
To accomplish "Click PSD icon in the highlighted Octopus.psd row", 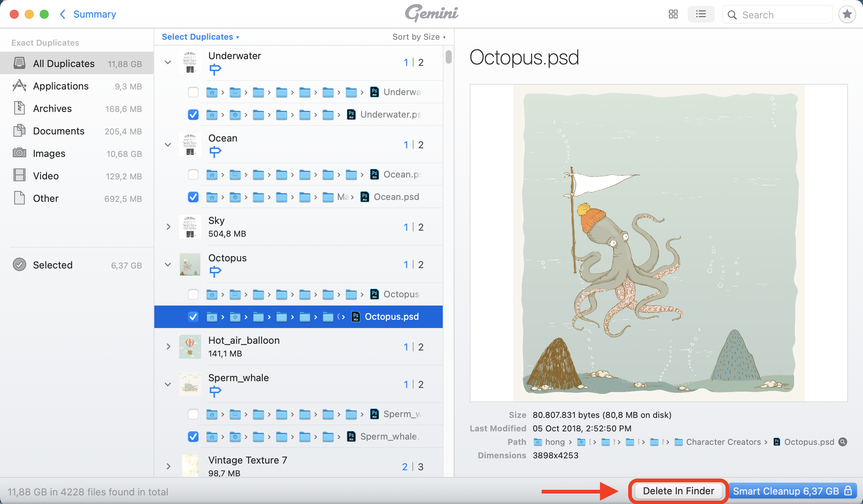I will pyautogui.click(x=356, y=317).
